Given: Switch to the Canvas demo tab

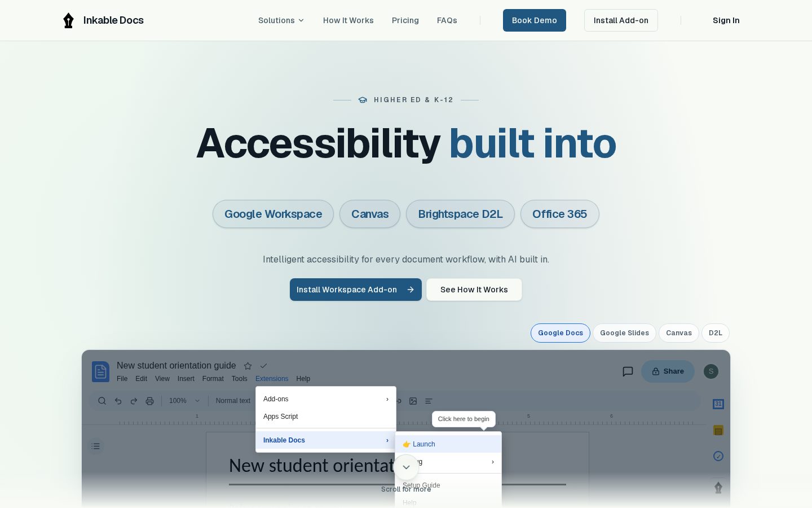Looking at the screenshot, I should pyautogui.click(x=679, y=333).
